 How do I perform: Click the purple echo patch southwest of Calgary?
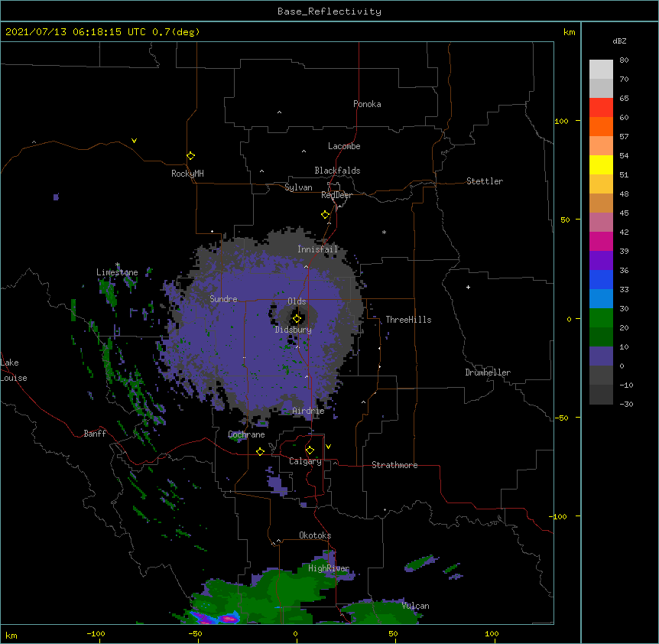click(278, 483)
